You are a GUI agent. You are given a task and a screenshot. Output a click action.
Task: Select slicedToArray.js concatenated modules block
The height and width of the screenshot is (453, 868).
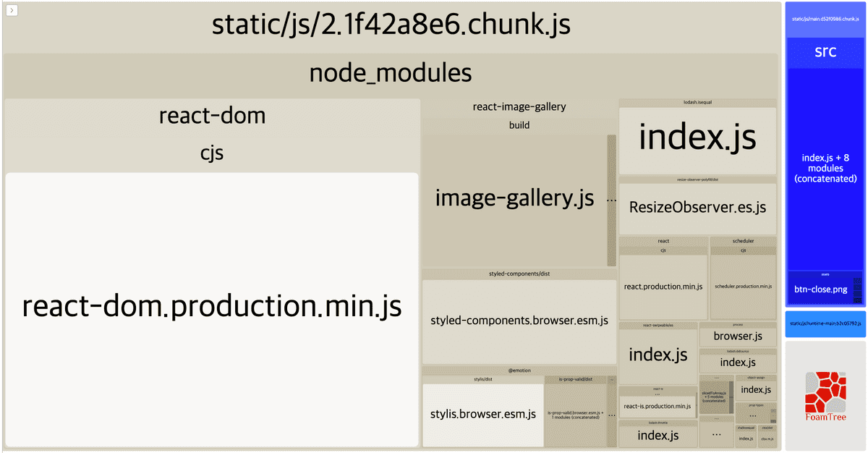tap(715, 397)
